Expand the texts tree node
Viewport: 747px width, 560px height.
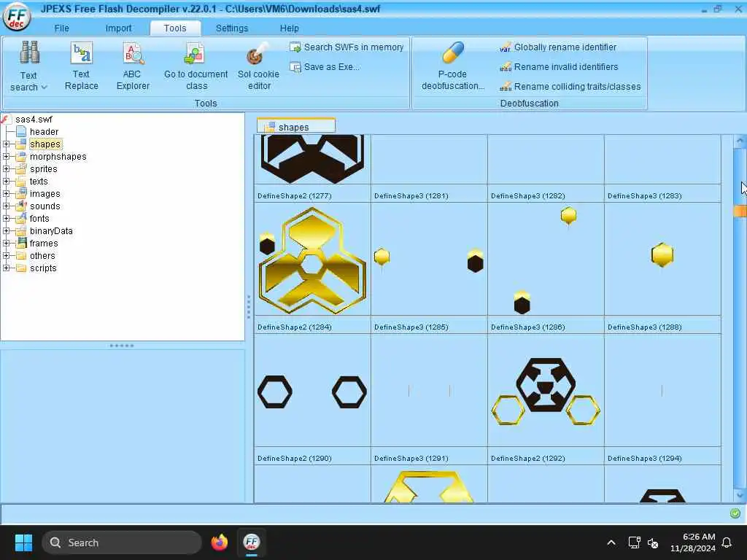pos(6,181)
